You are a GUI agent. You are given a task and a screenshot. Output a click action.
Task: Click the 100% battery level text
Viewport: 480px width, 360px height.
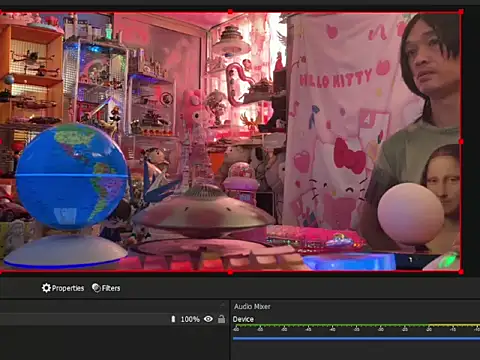(x=190, y=319)
